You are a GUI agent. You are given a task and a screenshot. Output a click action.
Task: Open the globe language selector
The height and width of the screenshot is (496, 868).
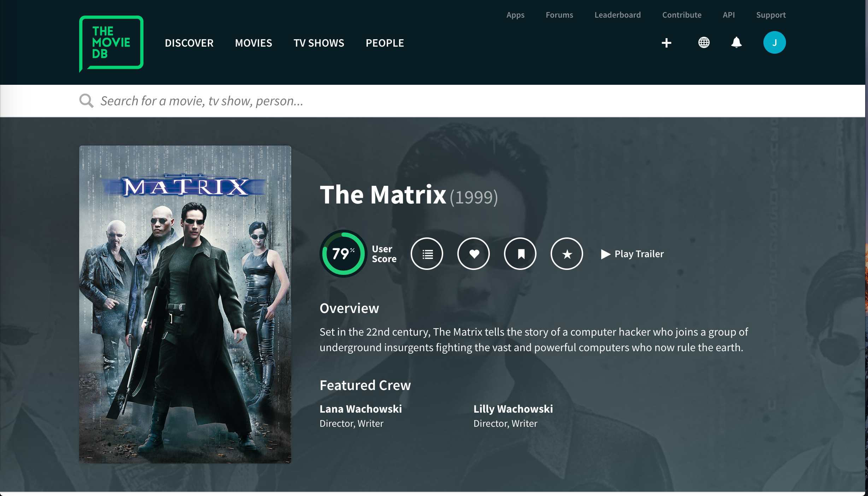coord(704,43)
